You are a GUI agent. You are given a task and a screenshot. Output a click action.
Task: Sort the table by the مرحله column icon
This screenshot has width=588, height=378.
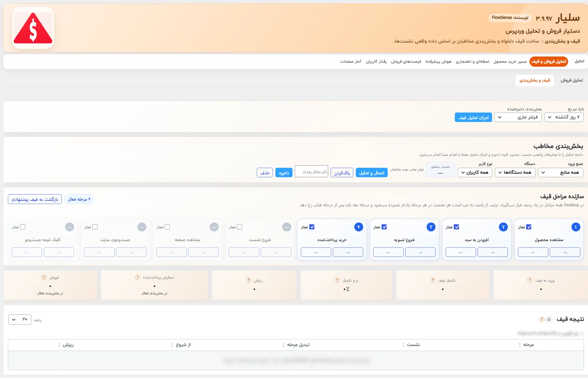point(519,345)
